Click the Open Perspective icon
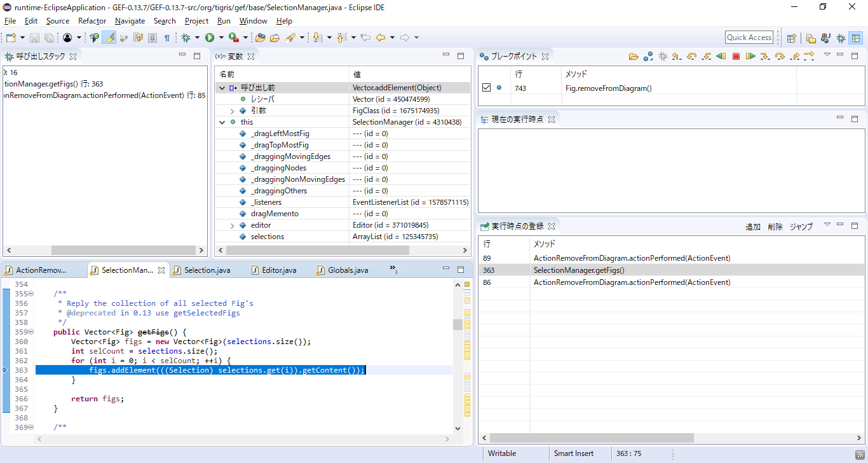 tap(792, 38)
